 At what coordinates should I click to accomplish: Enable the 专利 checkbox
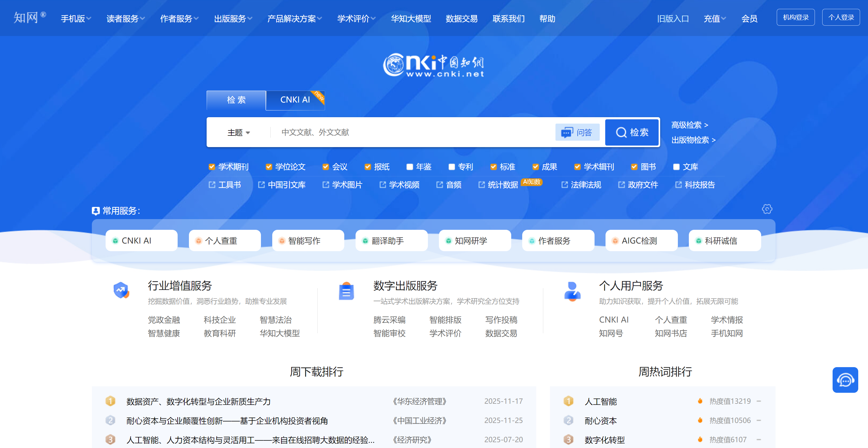coord(451,167)
